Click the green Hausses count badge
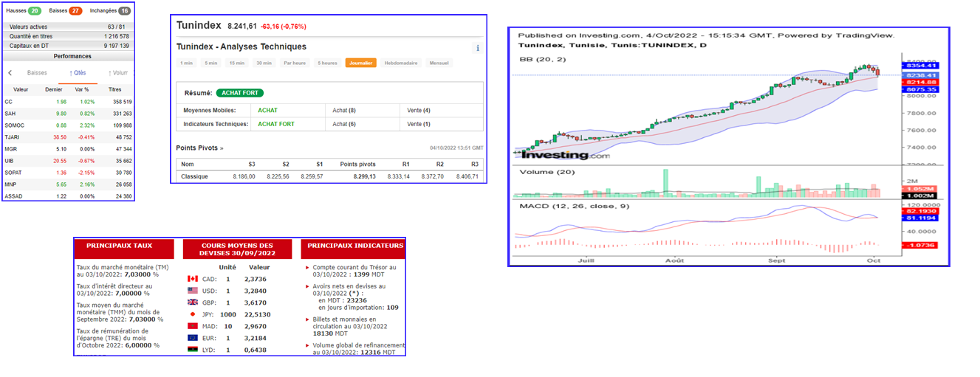Image resolution: width=980 pixels, height=377 pixels. [x=34, y=11]
